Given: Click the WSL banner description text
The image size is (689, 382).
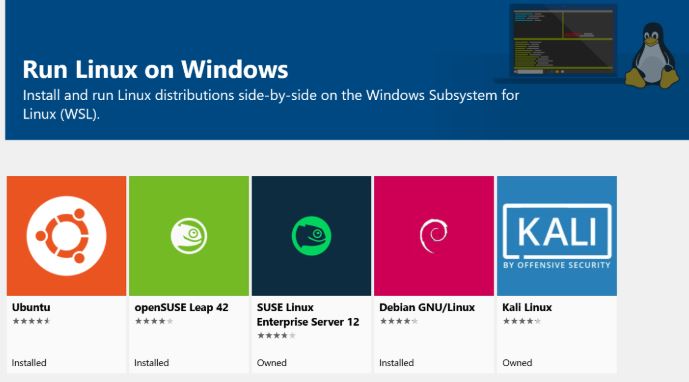Looking at the screenshot, I should pyautogui.click(x=271, y=105).
